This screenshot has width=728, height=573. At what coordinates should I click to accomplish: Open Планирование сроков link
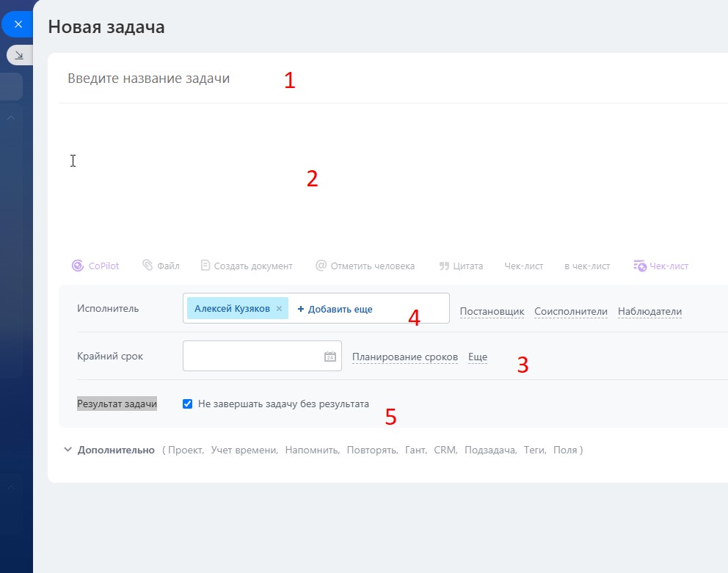(405, 357)
